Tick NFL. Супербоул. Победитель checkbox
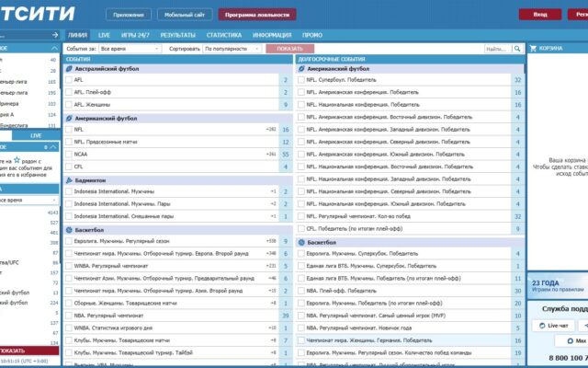This screenshot has width=588, height=368. tap(300, 80)
